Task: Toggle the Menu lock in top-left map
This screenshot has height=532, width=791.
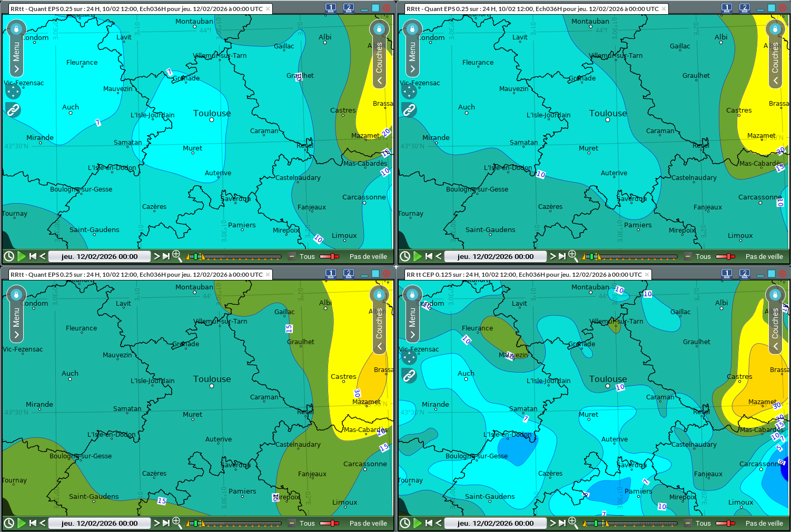Action: point(16,28)
